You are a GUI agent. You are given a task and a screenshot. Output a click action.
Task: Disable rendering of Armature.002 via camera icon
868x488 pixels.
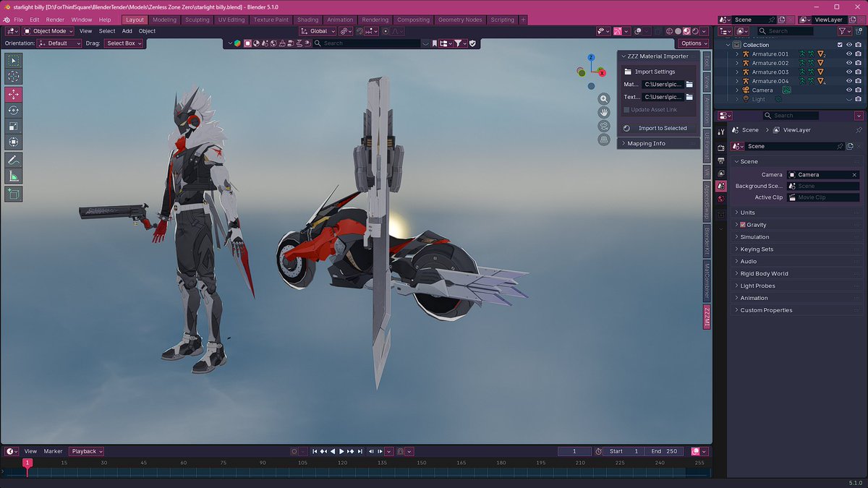click(859, 63)
